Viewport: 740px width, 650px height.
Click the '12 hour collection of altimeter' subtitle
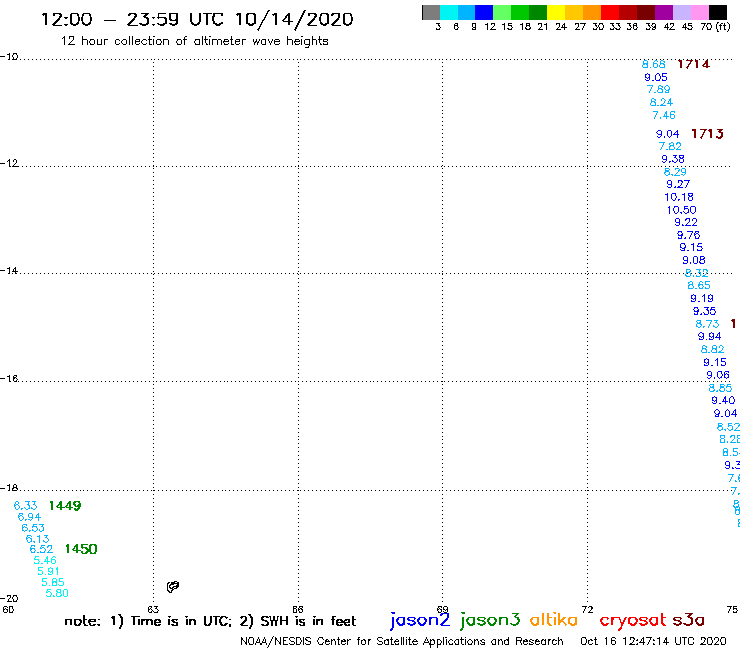(194, 41)
